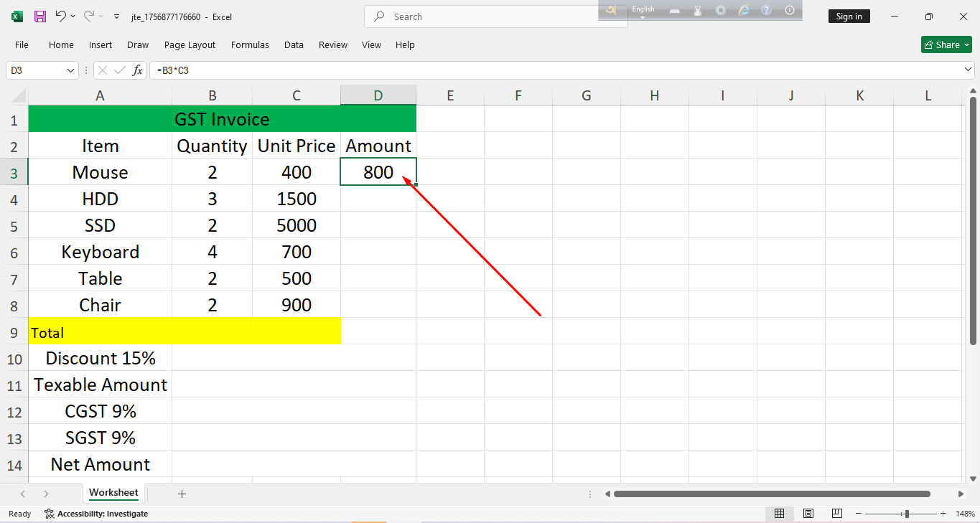This screenshot has width=980, height=523.
Task: Click the Sign in button
Action: pyautogui.click(x=849, y=17)
